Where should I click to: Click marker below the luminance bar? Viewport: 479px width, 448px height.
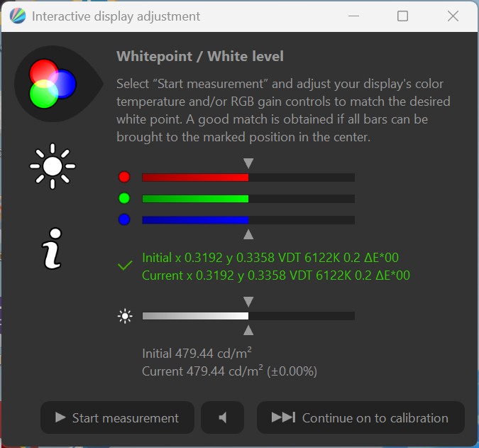coord(248,330)
